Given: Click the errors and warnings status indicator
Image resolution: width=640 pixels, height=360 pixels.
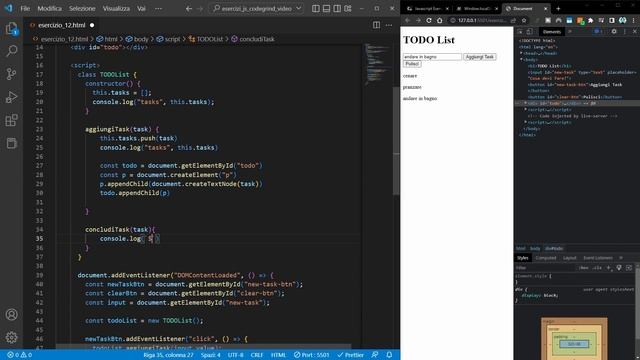Looking at the screenshot, I should [x=20, y=355].
